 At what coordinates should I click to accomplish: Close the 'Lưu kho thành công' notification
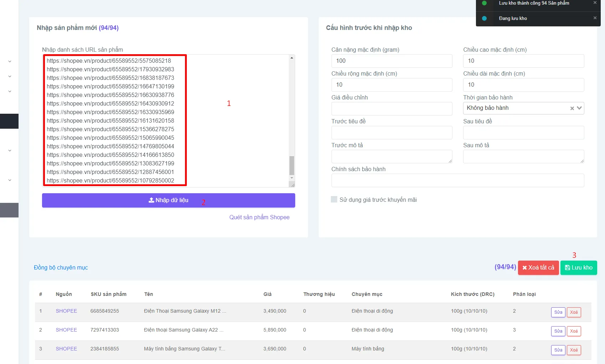(x=595, y=3)
